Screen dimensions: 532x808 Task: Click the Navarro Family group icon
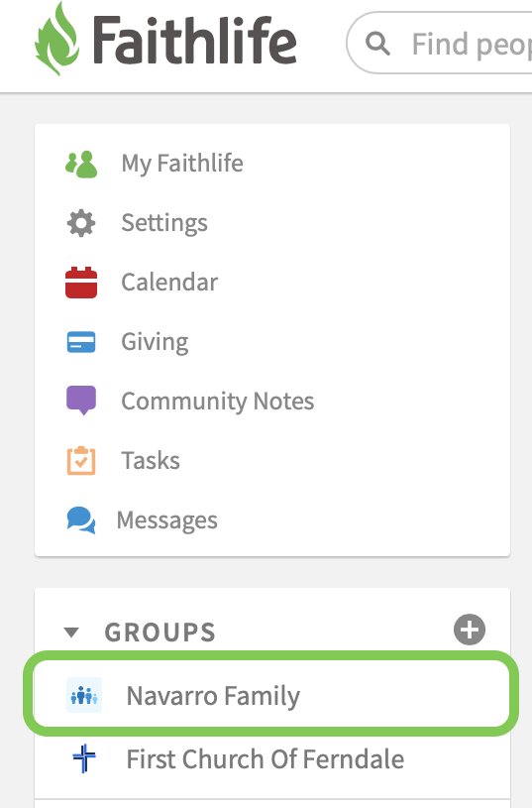click(84, 696)
